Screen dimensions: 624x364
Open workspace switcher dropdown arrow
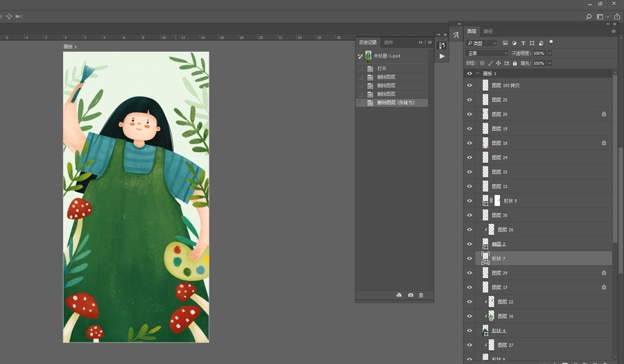tap(607, 17)
